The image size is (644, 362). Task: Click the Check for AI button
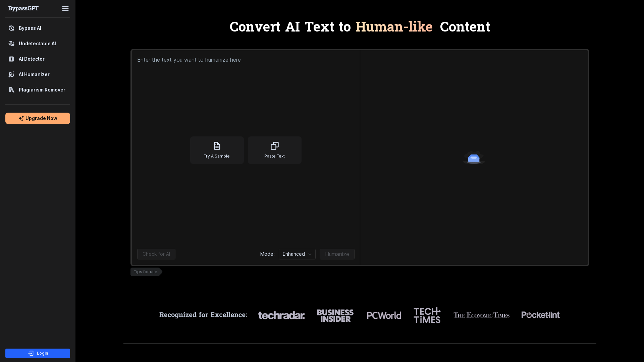point(156,254)
